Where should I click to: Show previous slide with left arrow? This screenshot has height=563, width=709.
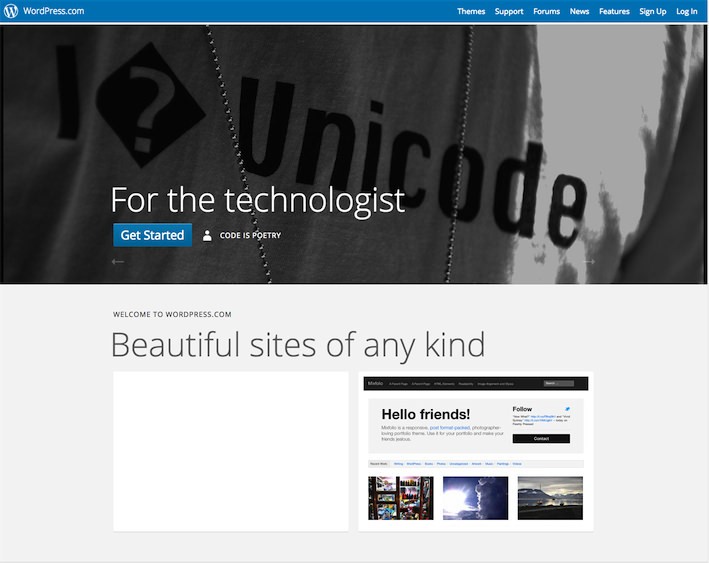pyautogui.click(x=118, y=261)
